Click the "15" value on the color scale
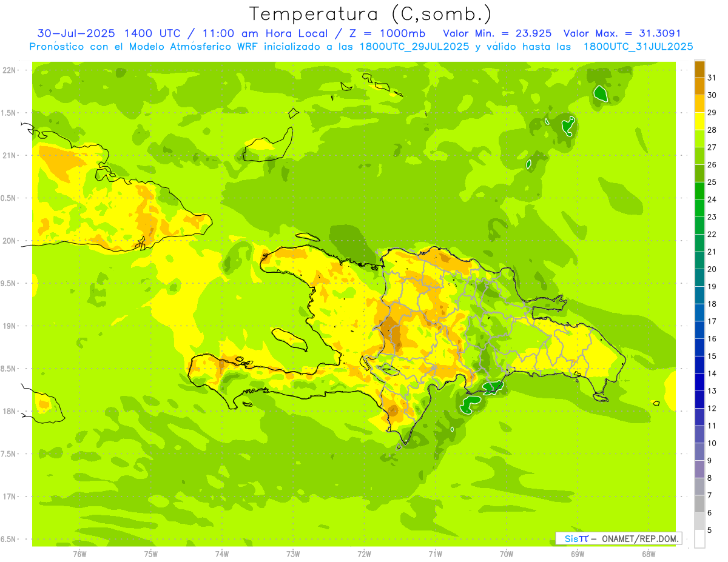Screen dimensions: 728x562 [x=712, y=356]
